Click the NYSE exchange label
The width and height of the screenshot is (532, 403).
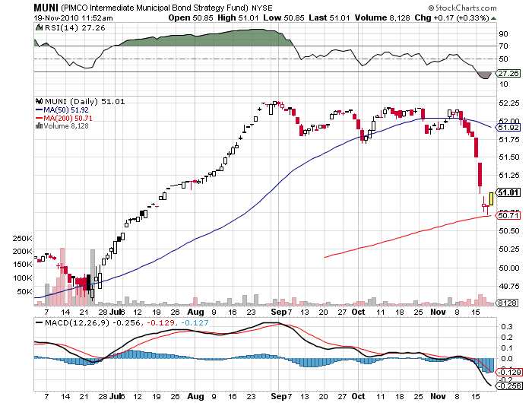(x=262, y=8)
